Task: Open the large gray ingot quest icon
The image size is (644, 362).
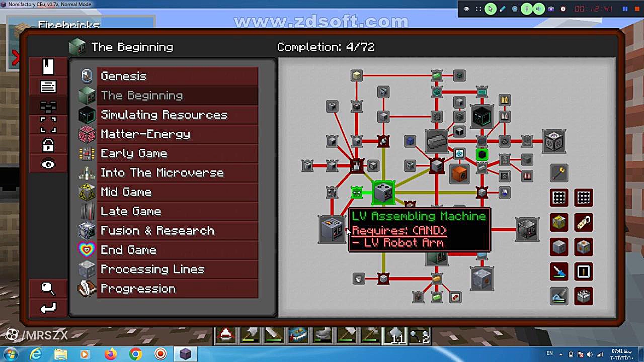Action: [x=437, y=141]
